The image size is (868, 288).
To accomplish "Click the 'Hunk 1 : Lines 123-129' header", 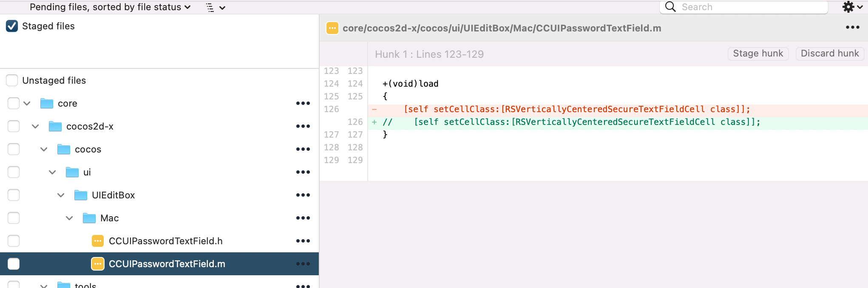I will tap(429, 54).
